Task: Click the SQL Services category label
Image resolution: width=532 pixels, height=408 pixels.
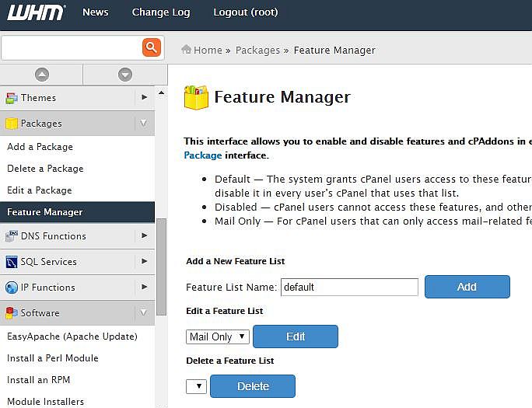Action: (48, 262)
